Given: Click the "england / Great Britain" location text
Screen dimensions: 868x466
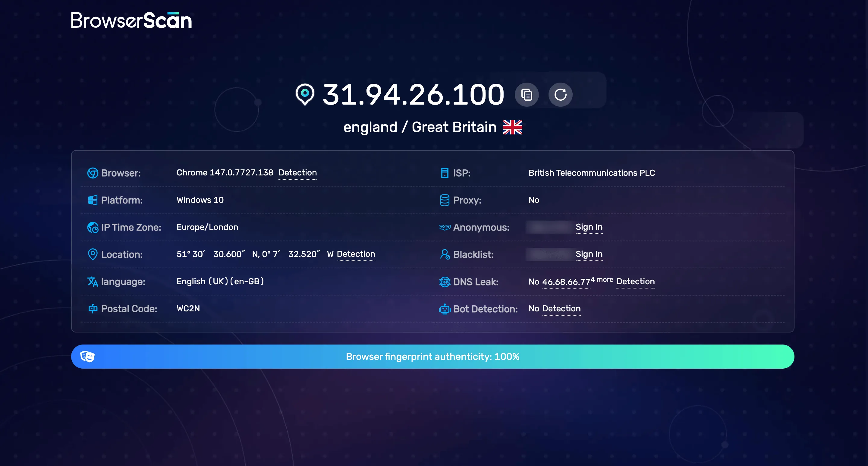Looking at the screenshot, I should click(420, 128).
